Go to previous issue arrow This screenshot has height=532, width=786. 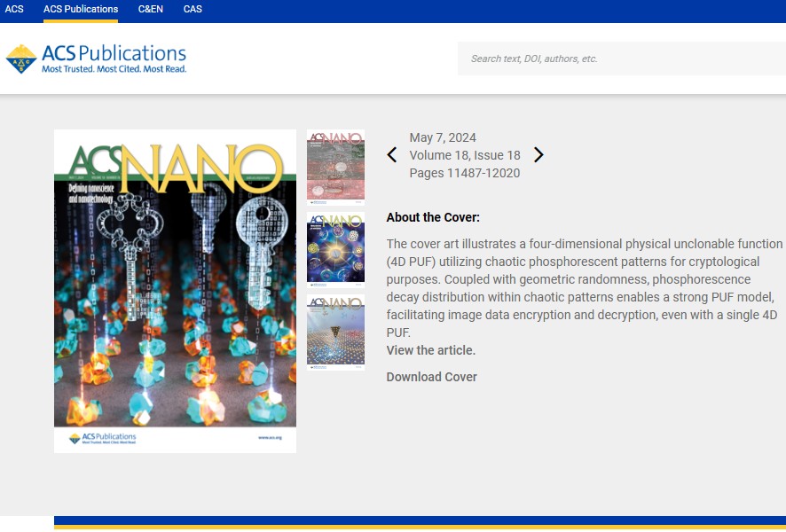pos(392,155)
